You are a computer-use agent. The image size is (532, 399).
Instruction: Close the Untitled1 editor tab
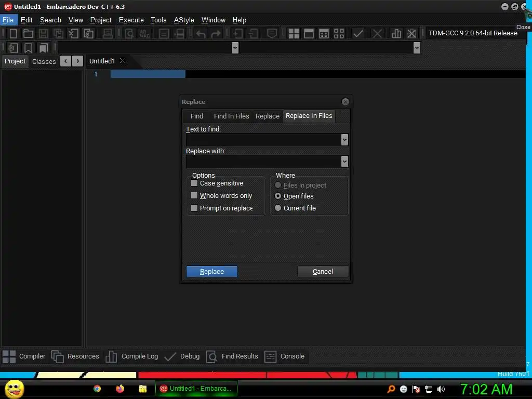tap(123, 61)
